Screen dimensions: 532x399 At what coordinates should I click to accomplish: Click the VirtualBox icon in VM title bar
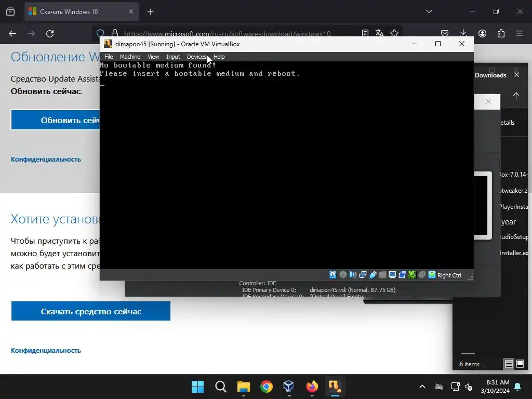pyautogui.click(x=108, y=44)
